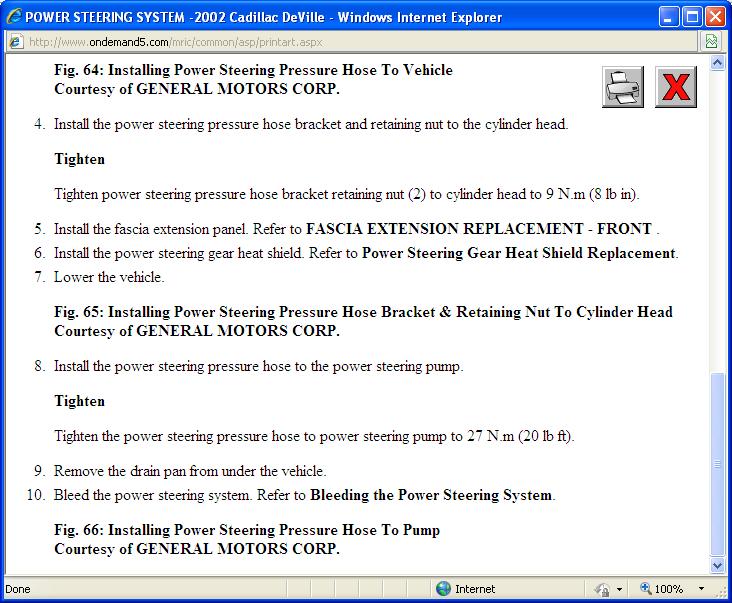Viewport: 732px width, 603px height.
Task: Click the scroll down arrow
Action: pyautogui.click(x=718, y=565)
